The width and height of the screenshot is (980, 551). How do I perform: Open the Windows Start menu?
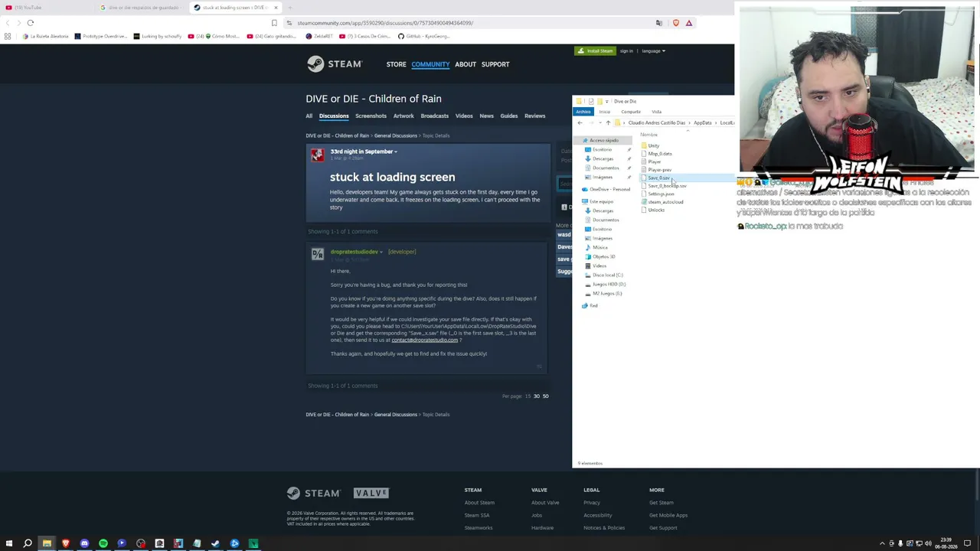(x=9, y=543)
